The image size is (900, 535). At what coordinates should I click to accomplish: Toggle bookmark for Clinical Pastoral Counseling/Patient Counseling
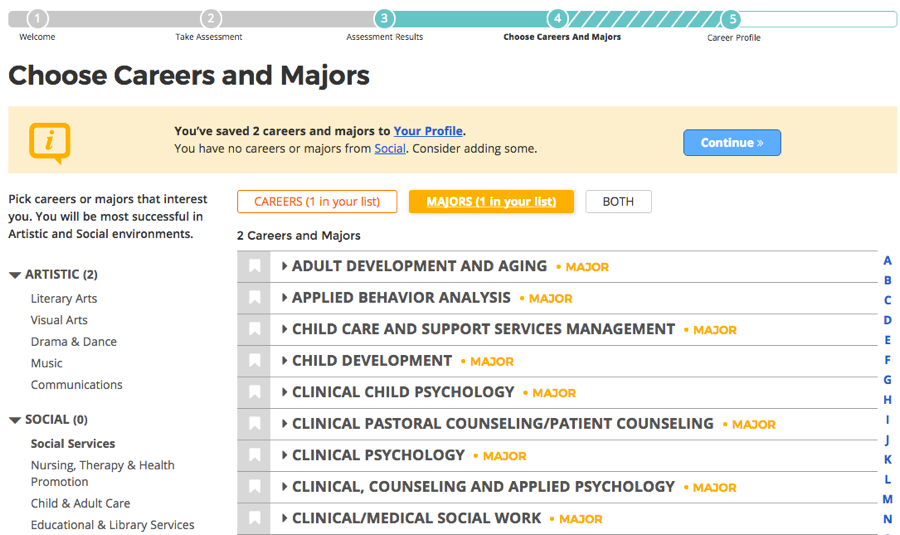point(254,424)
